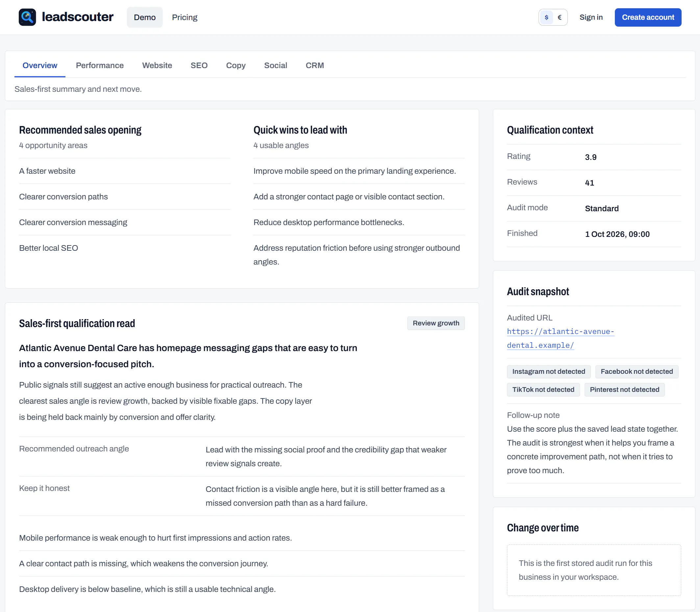Open the Website tab

coord(157,65)
